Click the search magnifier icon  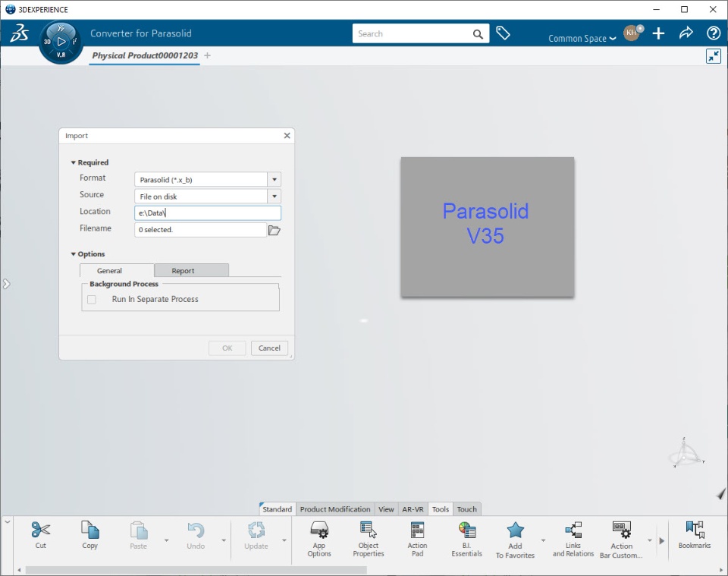[478, 34]
